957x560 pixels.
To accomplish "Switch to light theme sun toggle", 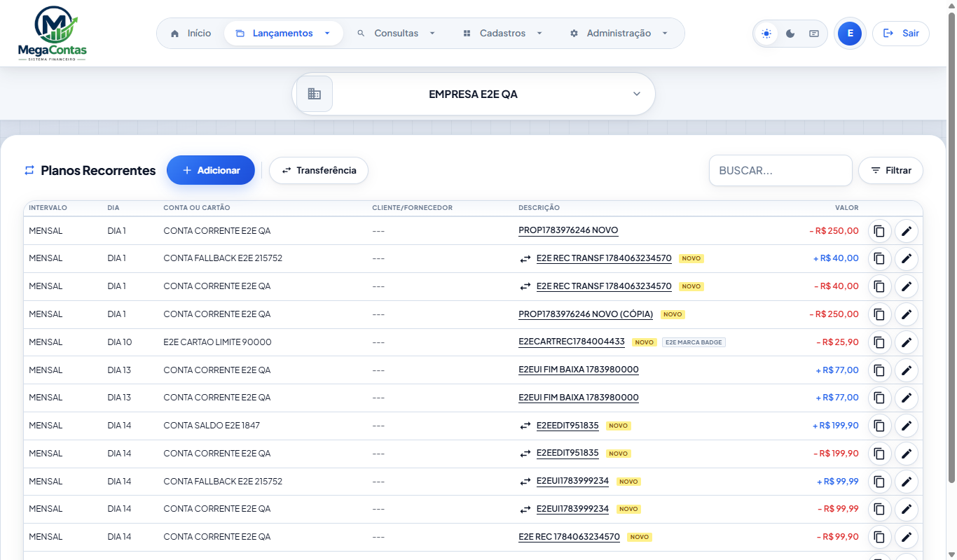I will click(767, 33).
